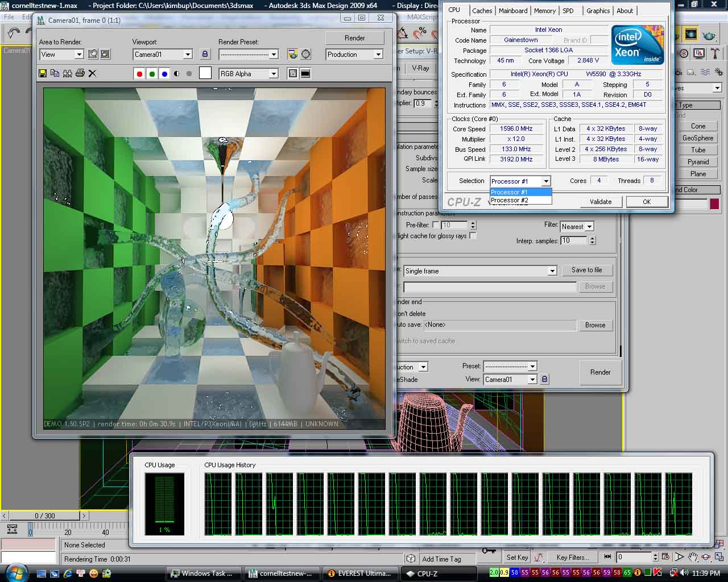Click the auto region selected icon
The height and width of the screenshot is (582, 728).
point(105,55)
